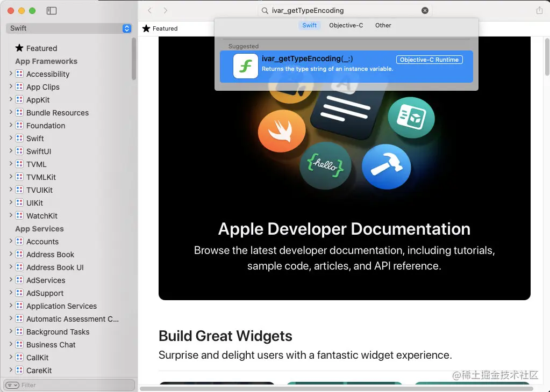Click the function icon for ivar_getTypeEncoding
This screenshot has width=550, height=392.
coord(246,66)
